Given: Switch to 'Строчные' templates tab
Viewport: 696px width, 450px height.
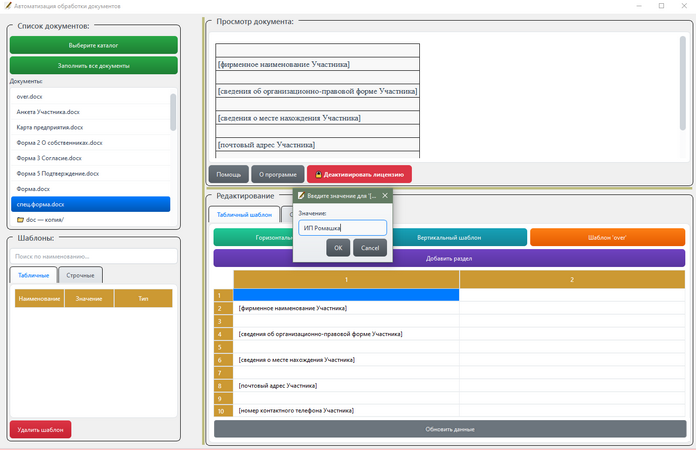Looking at the screenshot, I should coord(80,275).
